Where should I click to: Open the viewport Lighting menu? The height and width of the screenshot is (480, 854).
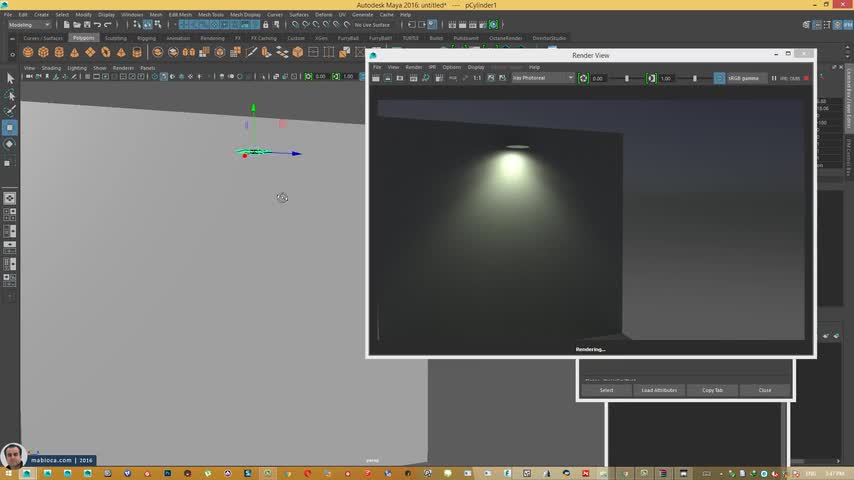pyautogui.click(x=77, y=68)
